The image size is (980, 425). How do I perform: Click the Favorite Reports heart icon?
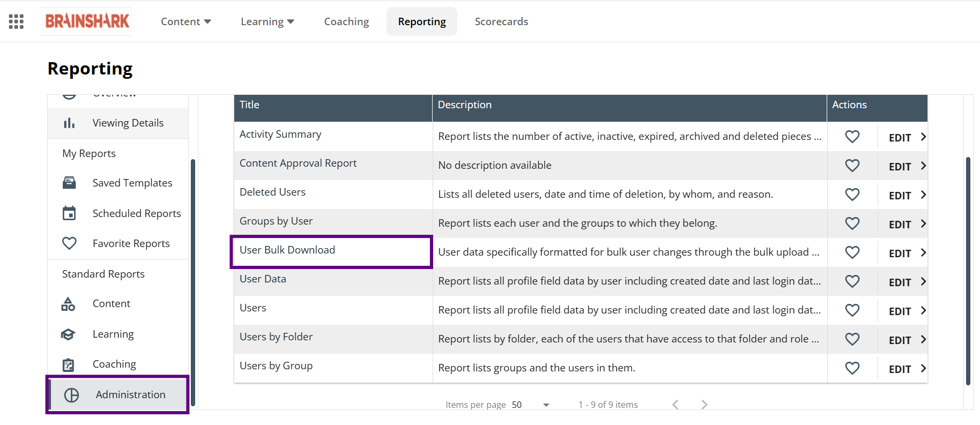69,243
